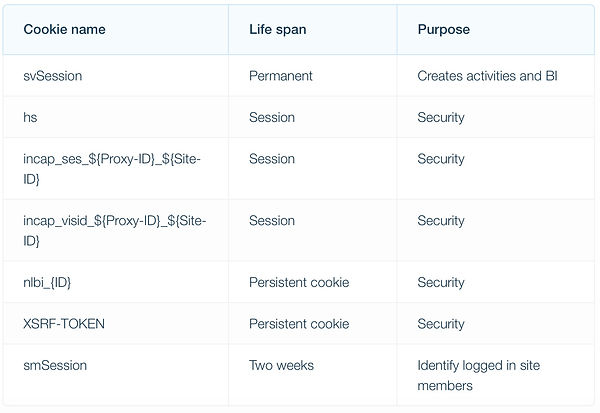
Task: Select the incap_visid cookie name cell
Action: (114, 230)
